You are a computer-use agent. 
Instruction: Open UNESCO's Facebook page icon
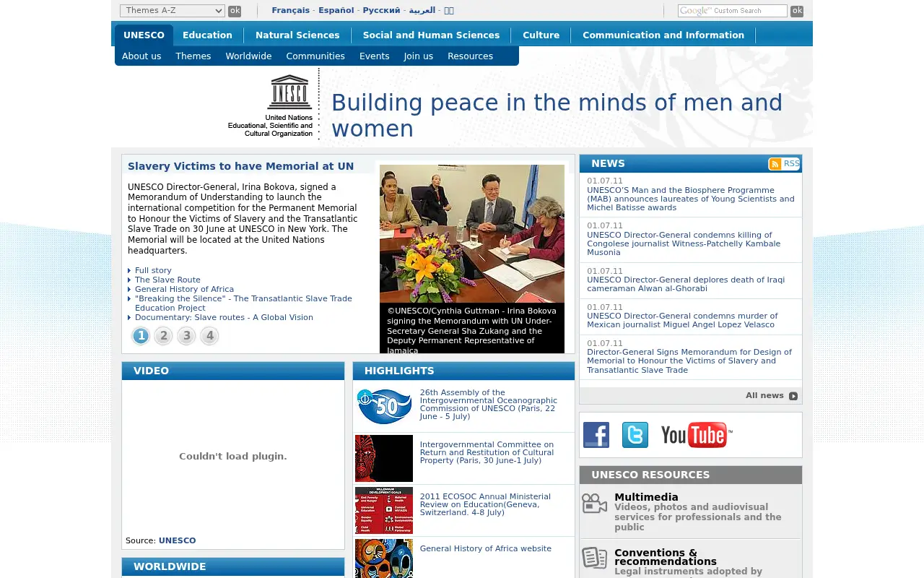(596, 435)
